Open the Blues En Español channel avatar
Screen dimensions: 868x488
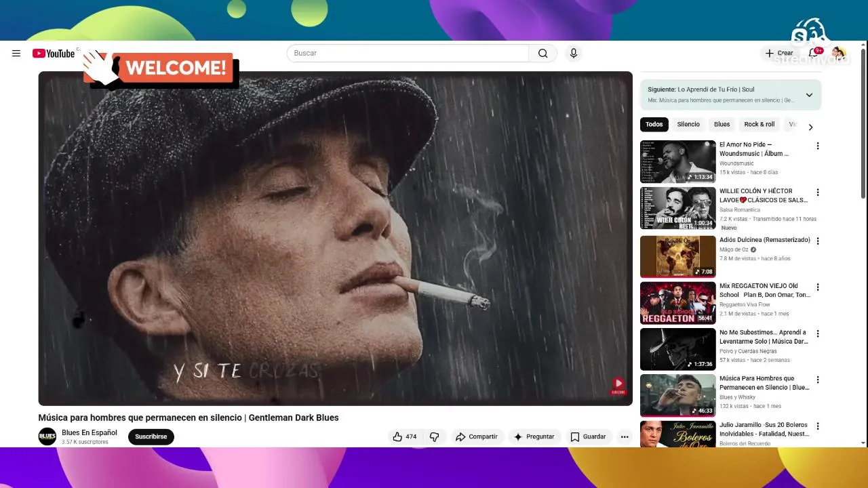(47, 437)
